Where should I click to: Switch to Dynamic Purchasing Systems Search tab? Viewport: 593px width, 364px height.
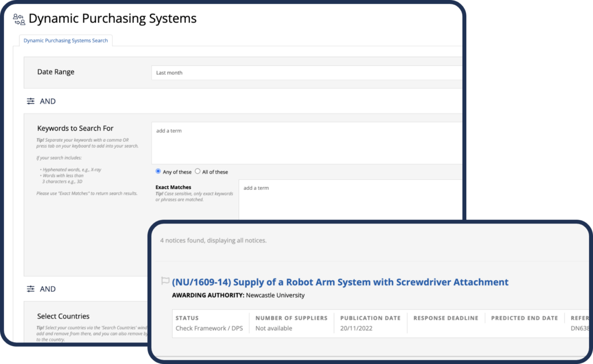[x=65, y=41]
